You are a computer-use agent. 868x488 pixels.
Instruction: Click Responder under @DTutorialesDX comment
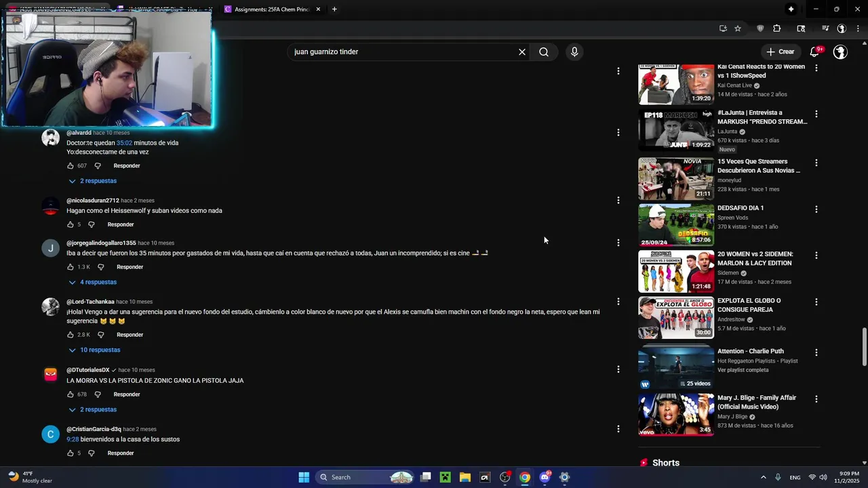pos(127,394)
